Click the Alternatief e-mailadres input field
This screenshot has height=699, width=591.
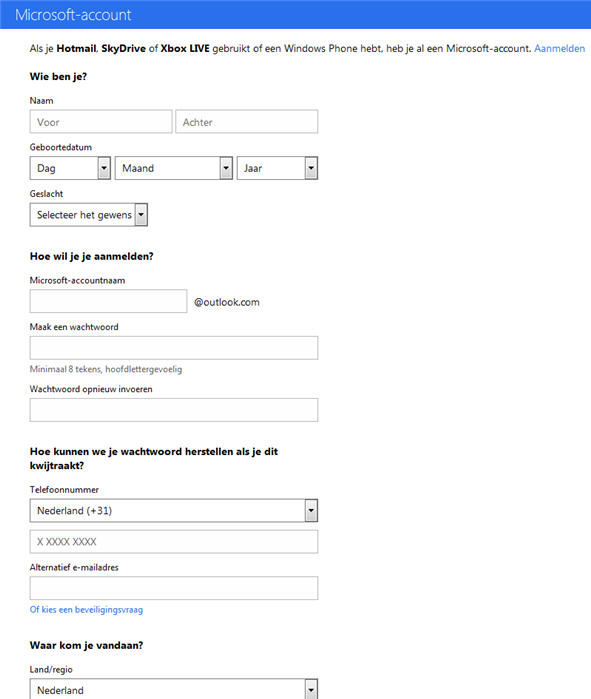(174, 588)
